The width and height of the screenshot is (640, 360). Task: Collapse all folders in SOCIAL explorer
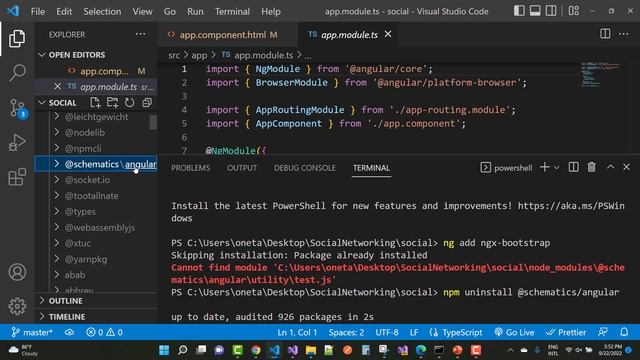(147, 102)
